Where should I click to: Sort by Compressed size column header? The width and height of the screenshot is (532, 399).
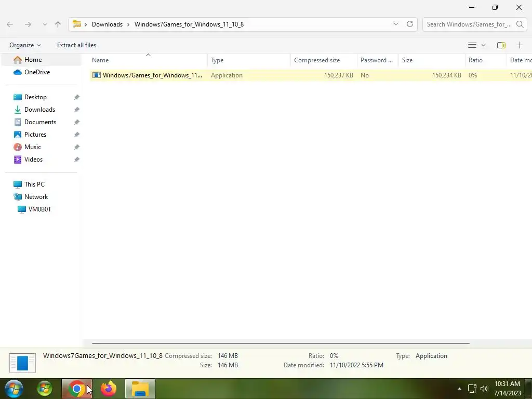pos(324,60)
